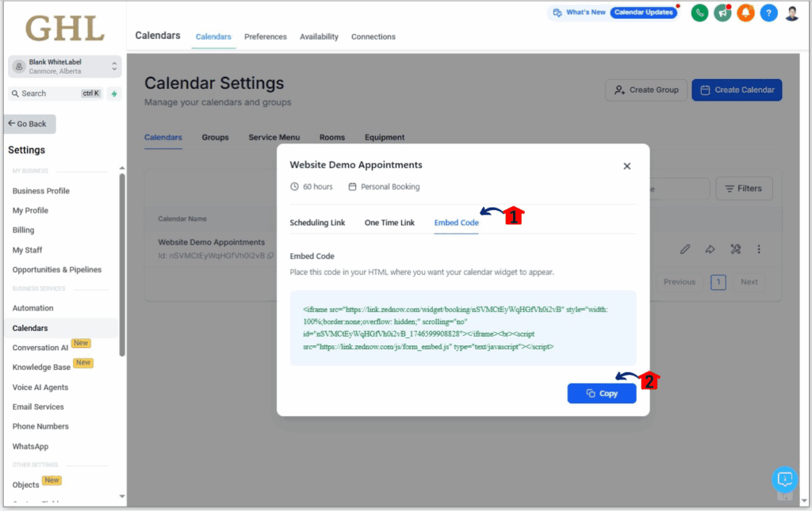This screenshot has width=812, height=511.
Task: Open the orange notifications bell
Action: point(745,13)
